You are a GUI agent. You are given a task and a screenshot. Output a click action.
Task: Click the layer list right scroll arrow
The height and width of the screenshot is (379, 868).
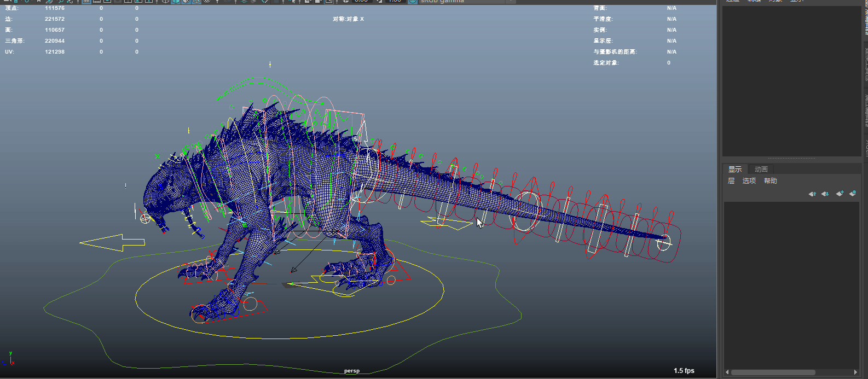click(x=855, y=372)
